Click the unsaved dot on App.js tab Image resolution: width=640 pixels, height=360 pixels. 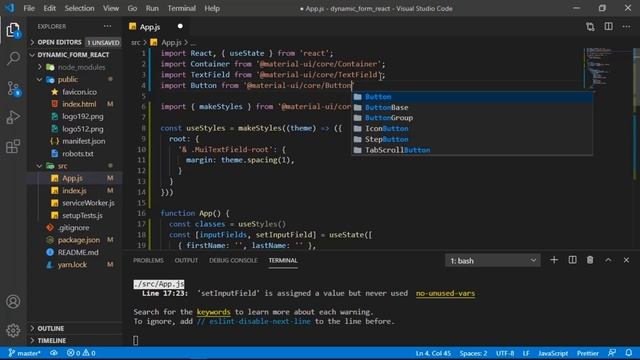click(180, 27)
